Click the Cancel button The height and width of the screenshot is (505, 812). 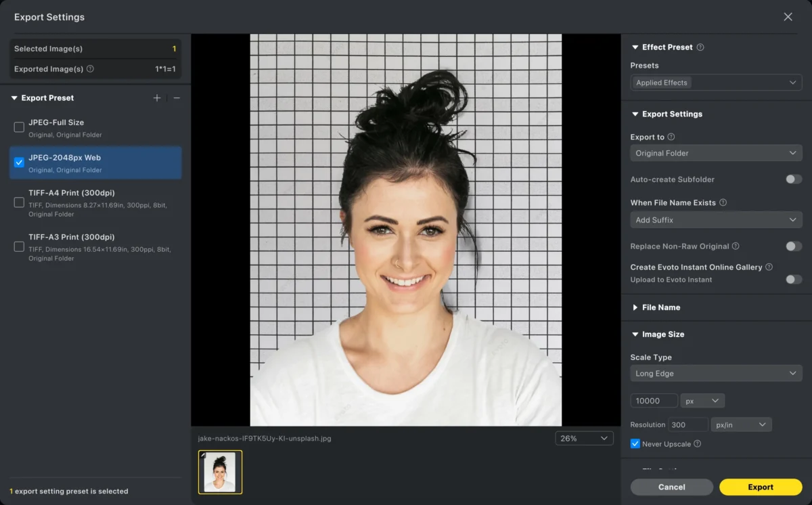tap(671, 487)
